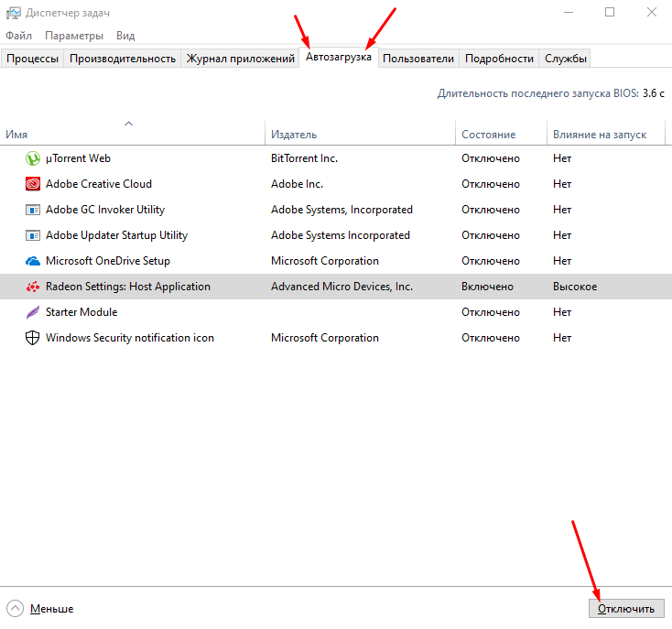The image size is (672, 629).
Task: Click the Меньше link text
Action: point(52,609)
